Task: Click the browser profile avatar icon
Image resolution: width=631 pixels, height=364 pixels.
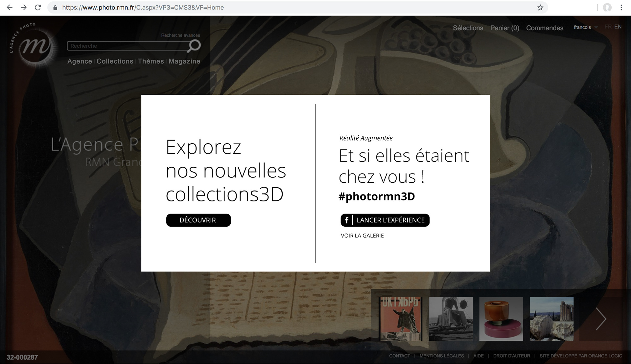Action: click(607, 8)
